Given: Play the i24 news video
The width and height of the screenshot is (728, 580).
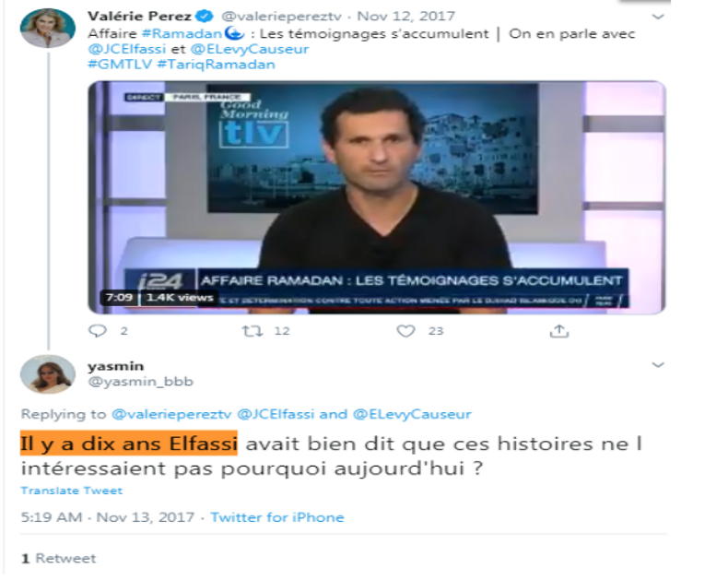Looking at the screenshot, I should click(x=377, y=197).
